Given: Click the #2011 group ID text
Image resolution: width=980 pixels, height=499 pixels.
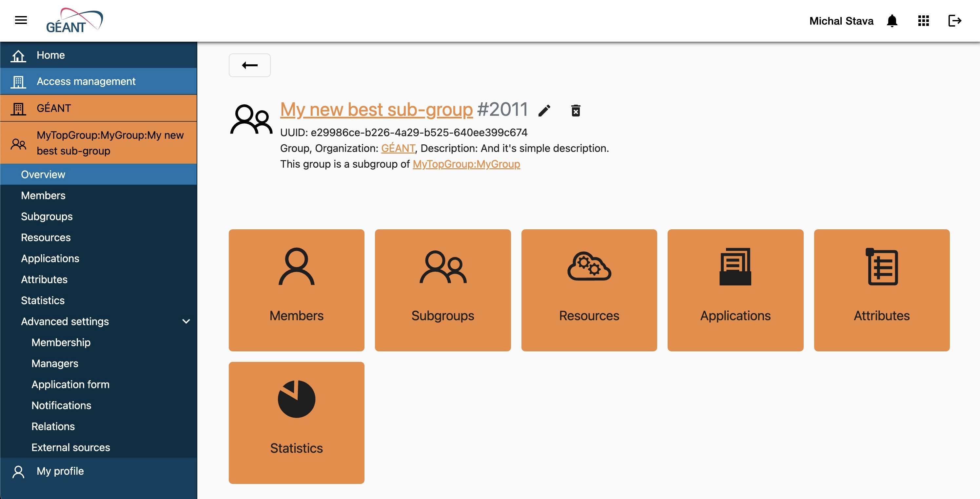Looking at the screenshot, I should point(502,110).
